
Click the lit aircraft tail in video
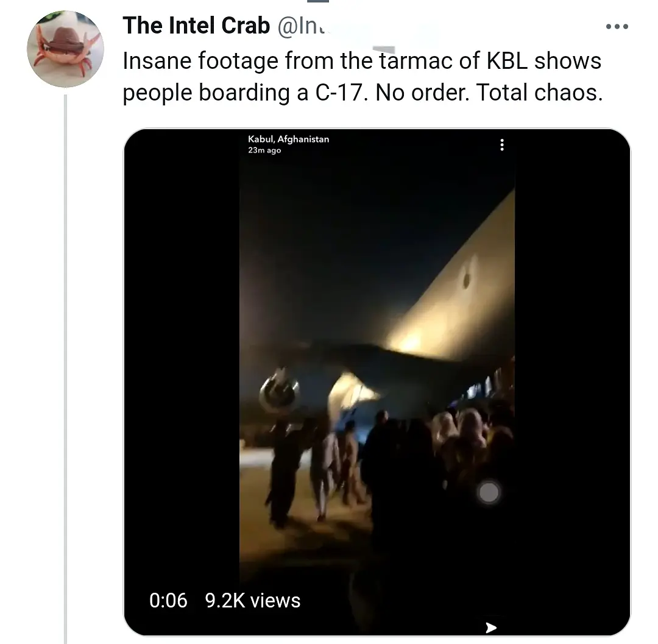click(x=463, y=292)
